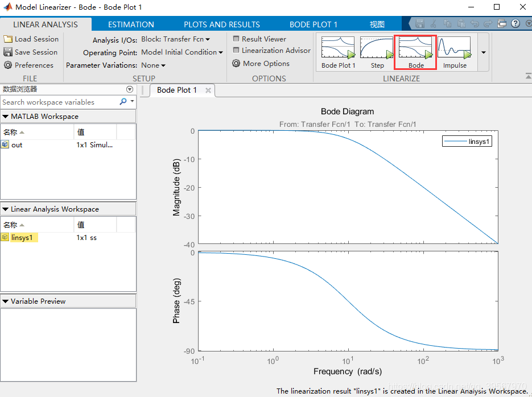Linearize to Bode Plot 1
Viewport: 532px width, 397px height.
[x=338, y=52]
